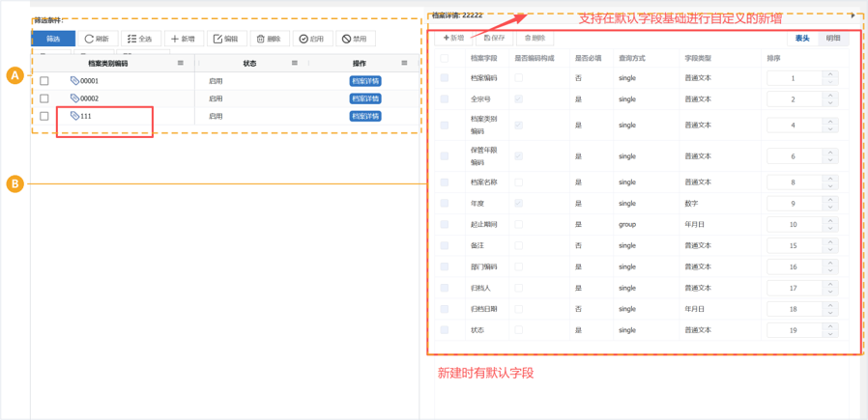Decrease the sort value for 备注

click(x=829, y=249)
